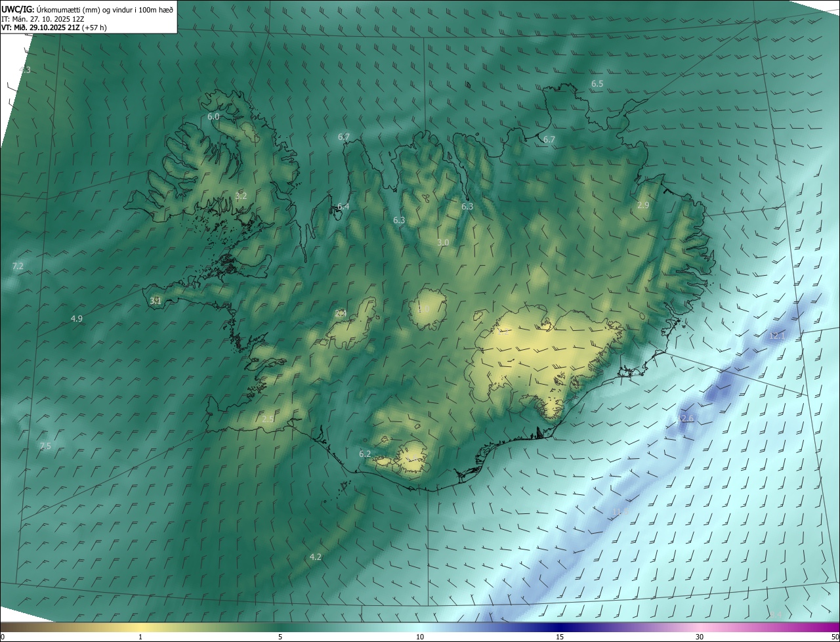Click the 11.5 value label
The image size is (840, 642).
620,511
